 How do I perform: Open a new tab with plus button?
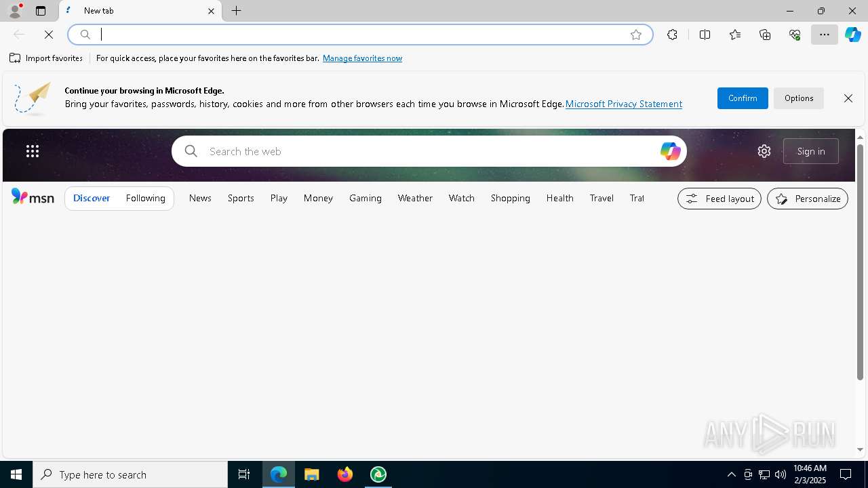pyautogui.click(x=237, y=11)
